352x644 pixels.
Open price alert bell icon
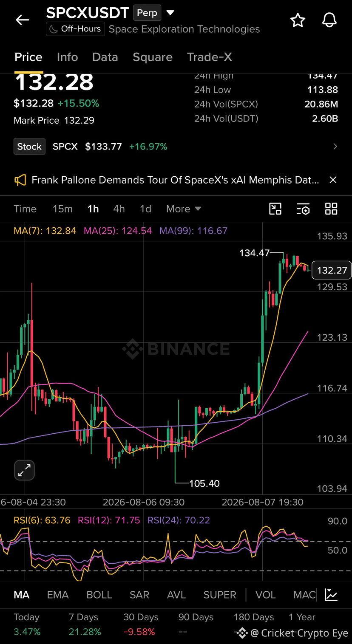click(329, 20)
